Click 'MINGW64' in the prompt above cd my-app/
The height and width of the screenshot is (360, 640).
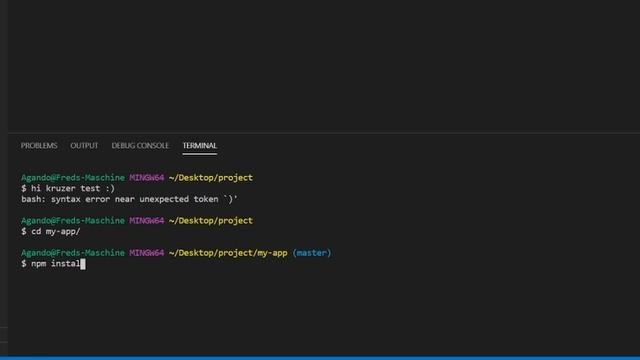coord(147,221)
